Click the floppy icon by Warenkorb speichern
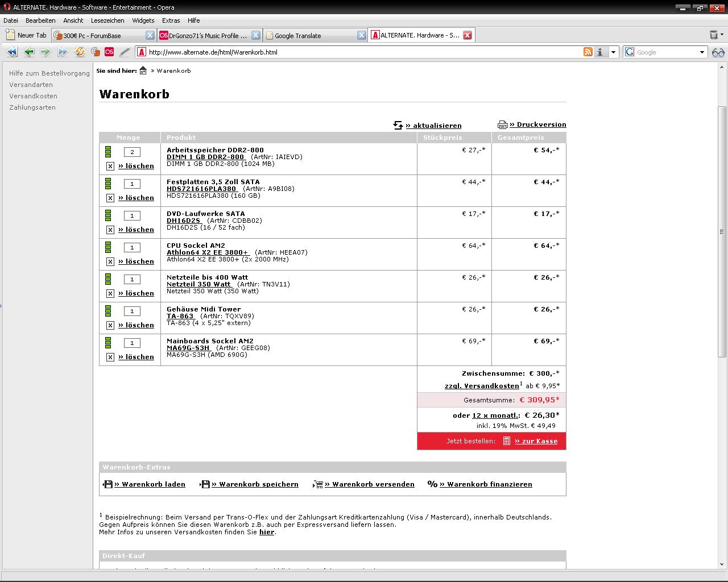Viewport: 728px width, 582px height. [x=205, y=484]
